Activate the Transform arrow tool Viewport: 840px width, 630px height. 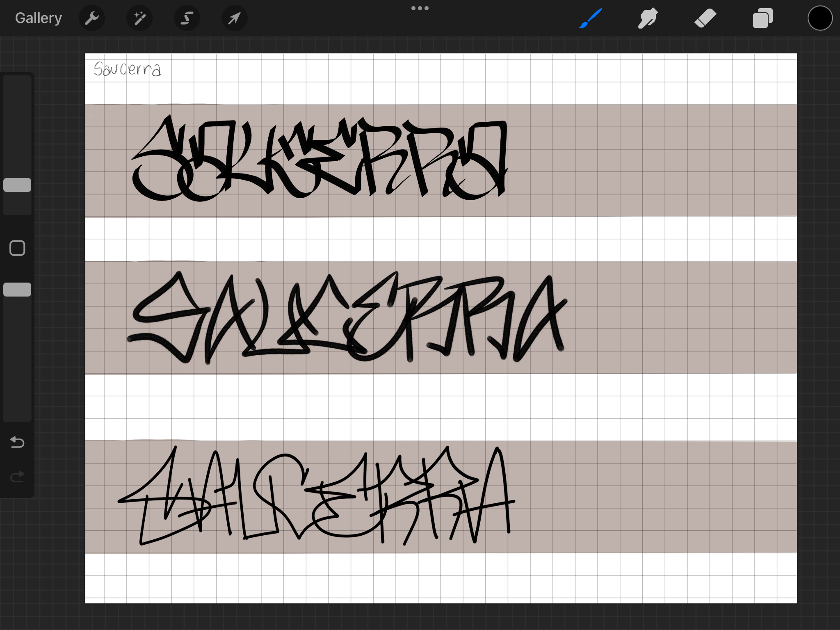click(x=234, y=18)
